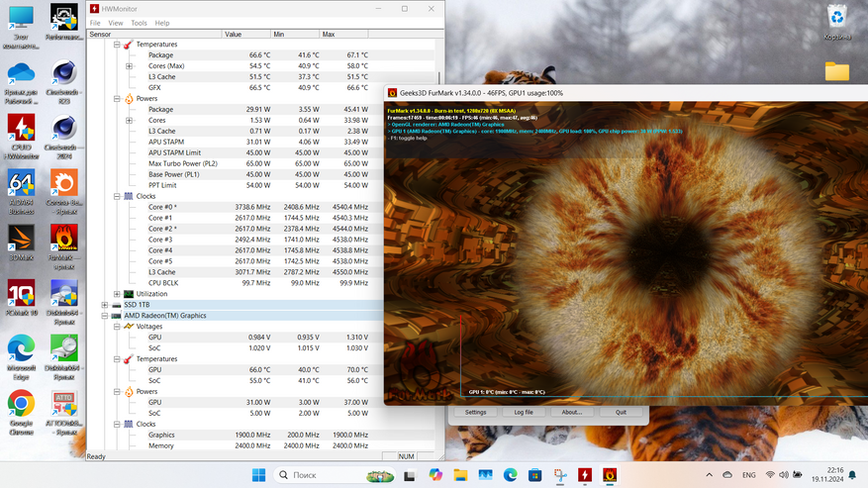The image size is (868, 488).
Task: Open the This PC desktop icon
Action: point(21,27)
